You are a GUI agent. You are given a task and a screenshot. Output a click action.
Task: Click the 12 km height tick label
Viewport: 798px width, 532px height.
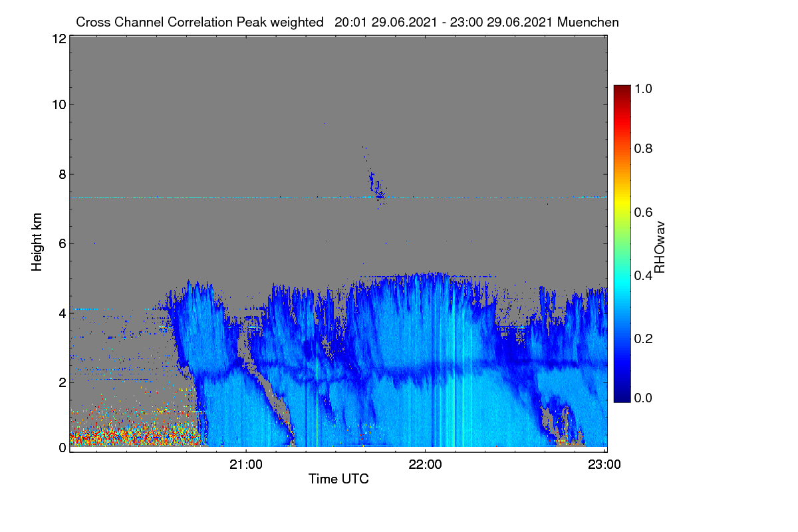pos(59,39)
